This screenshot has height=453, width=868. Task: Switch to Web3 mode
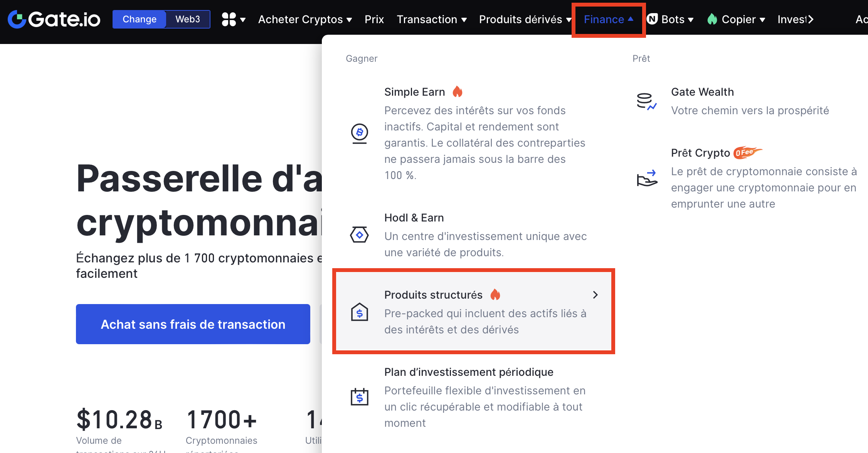tap(188, 19)
